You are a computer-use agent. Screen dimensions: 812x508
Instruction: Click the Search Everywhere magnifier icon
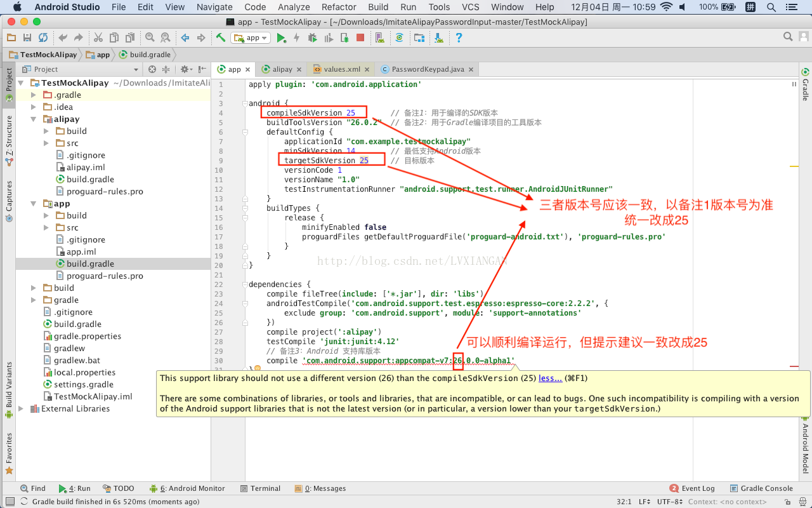click(x=787, y=37)
